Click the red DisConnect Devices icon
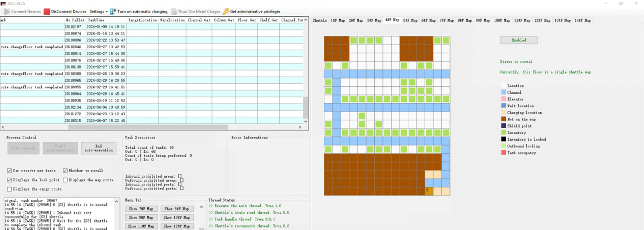The image size is (644, 230). click(47, 11)
